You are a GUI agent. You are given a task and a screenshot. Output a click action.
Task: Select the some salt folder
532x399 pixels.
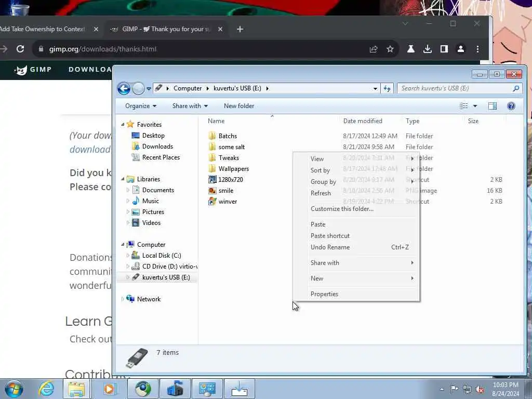(231, 147)
